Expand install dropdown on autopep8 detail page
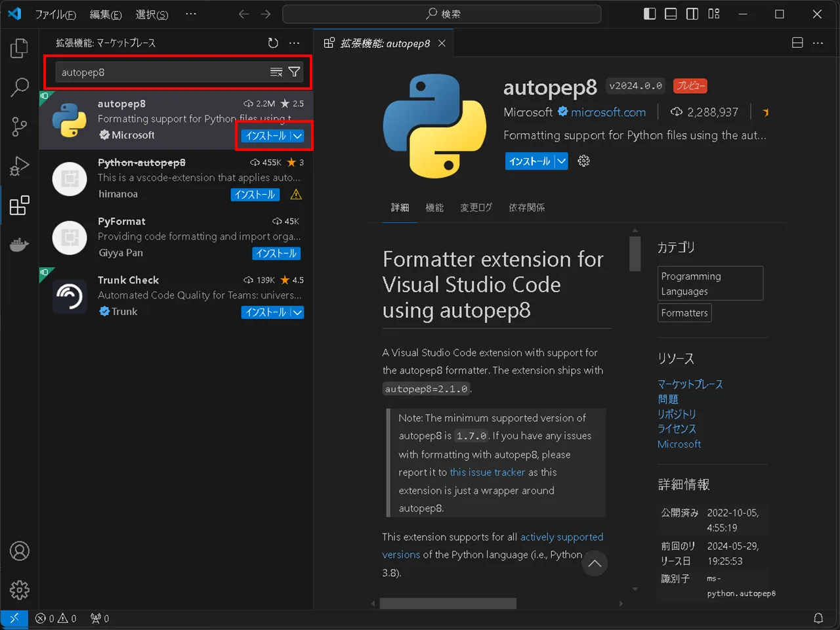The image size is (840, 630). click(561, 161)
